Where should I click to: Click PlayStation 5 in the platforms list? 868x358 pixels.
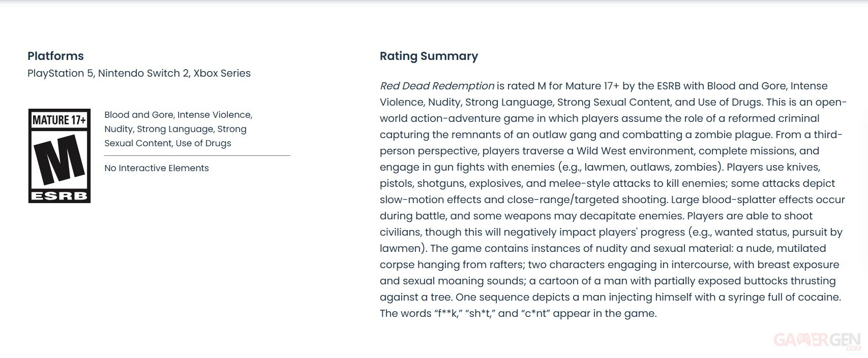point(61,73)
